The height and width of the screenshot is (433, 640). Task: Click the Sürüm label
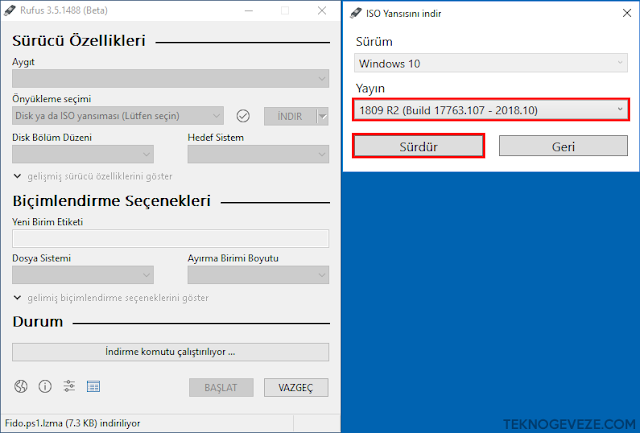tap(374, 42)
